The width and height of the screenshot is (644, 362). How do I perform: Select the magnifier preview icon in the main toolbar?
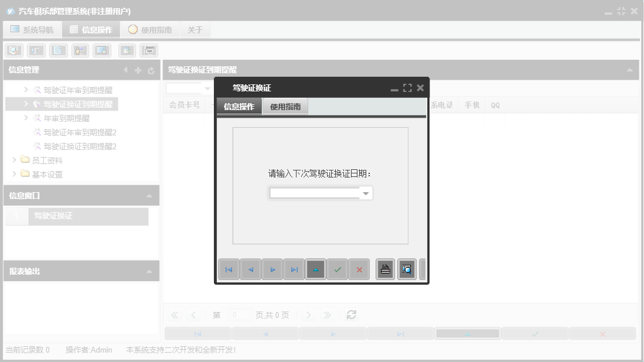[13, 50]
